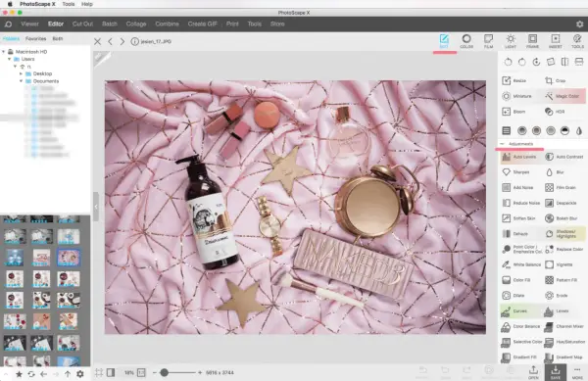Open the Tools menu in menu bar

pyautogui.click(x=69, y=4)
